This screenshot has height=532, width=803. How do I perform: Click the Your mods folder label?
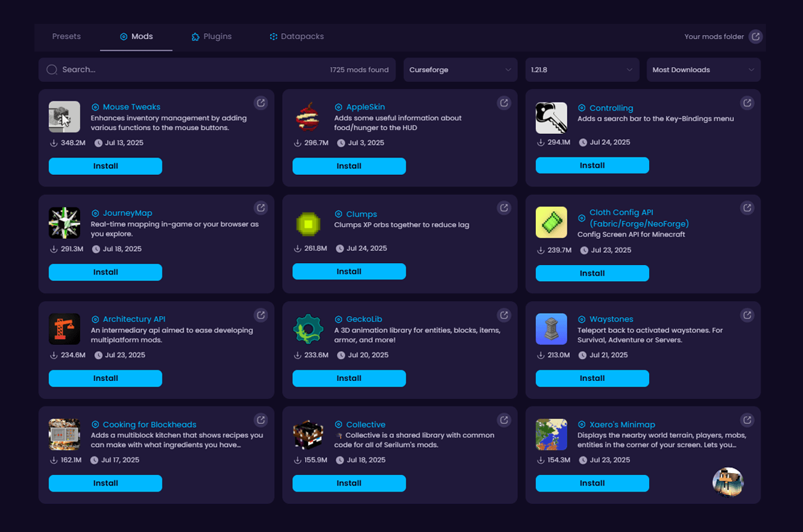(714, 36)
